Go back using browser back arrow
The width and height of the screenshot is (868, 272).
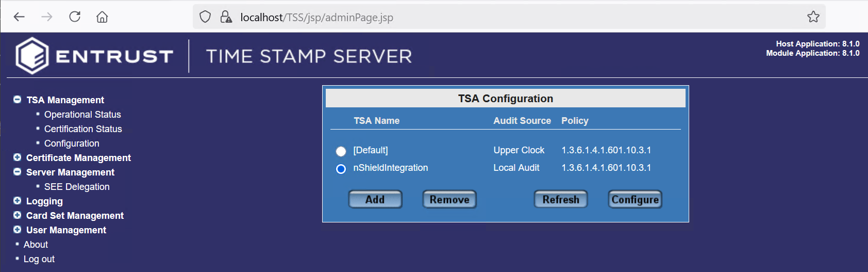pos(19,17)
